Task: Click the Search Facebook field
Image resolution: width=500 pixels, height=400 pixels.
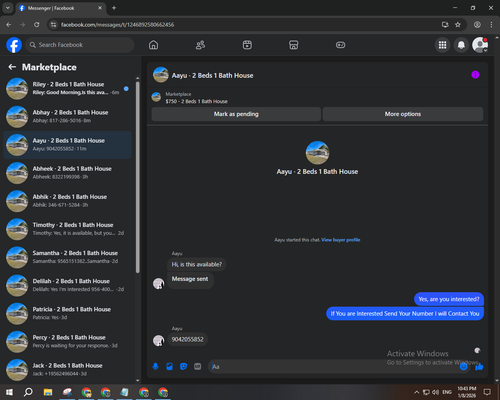Action: tap(80, 45)
